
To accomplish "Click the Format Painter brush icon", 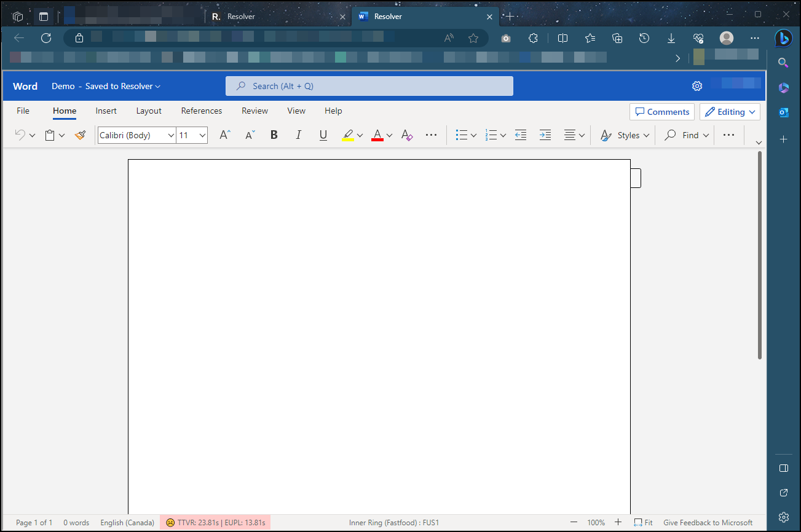I will [x=80, y=135].
